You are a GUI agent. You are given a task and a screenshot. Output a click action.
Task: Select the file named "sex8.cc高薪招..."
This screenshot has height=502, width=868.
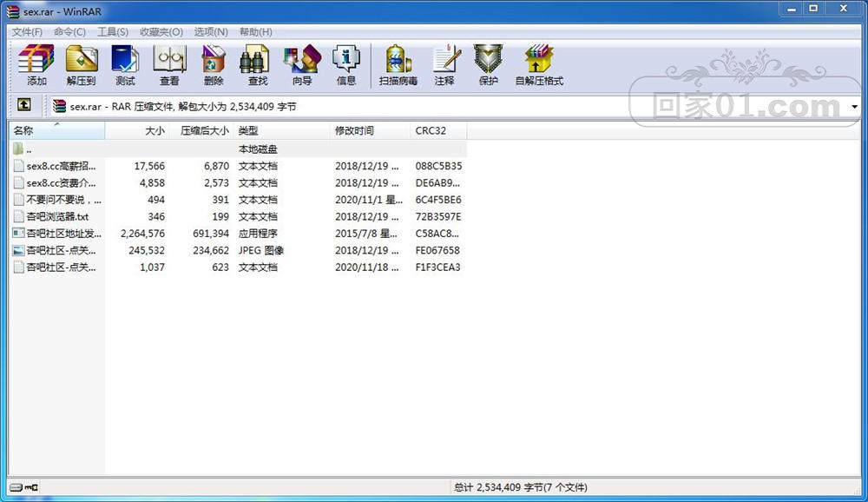point(61,166)
